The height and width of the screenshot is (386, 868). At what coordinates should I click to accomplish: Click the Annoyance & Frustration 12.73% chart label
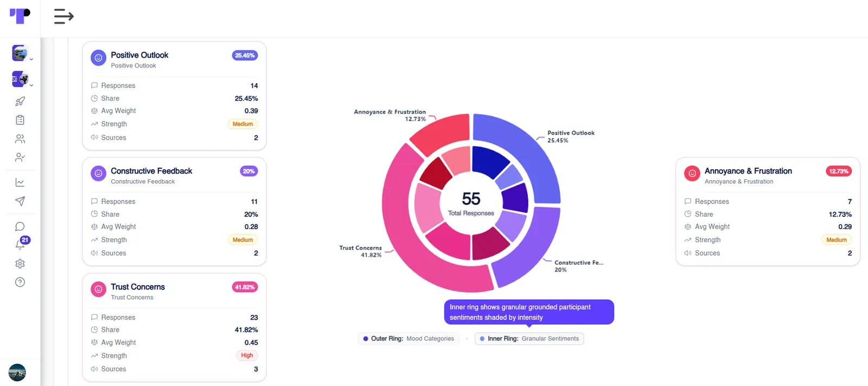pyautogui.click(x=390, y=115)
